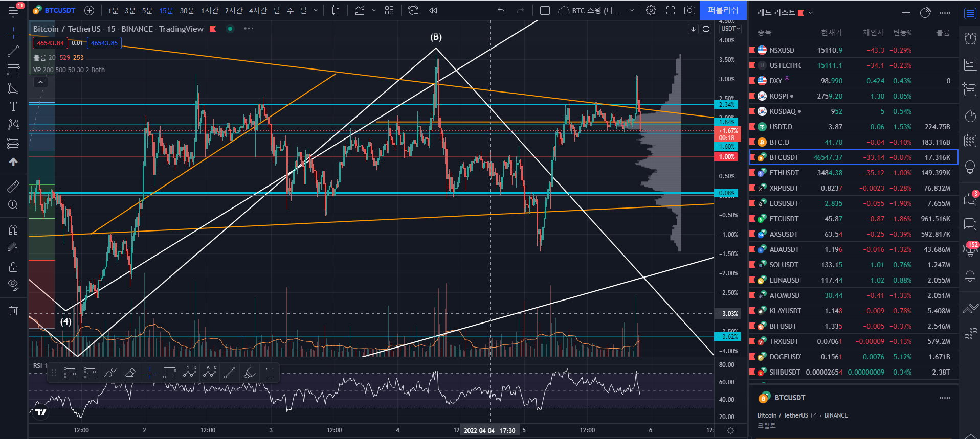Open BTCUSDT details panel more menu
980x439 pixels.
[945, 398]
